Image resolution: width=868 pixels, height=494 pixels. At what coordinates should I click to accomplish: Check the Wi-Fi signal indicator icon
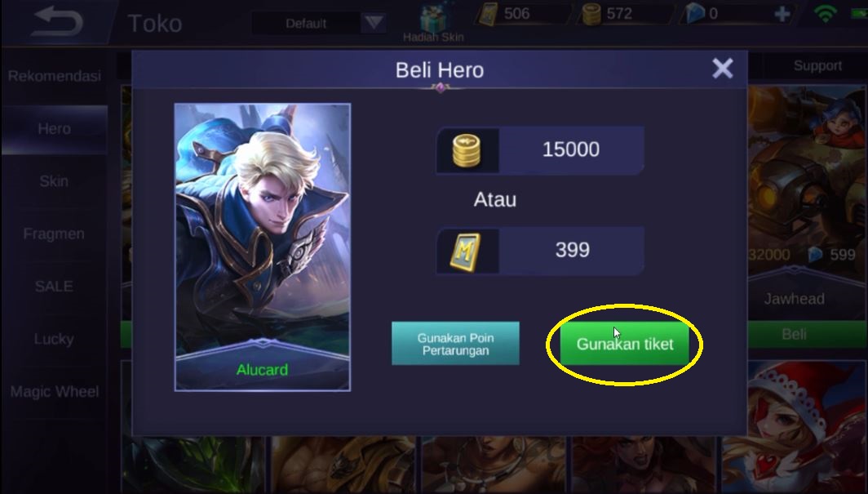tap(825, 14)
